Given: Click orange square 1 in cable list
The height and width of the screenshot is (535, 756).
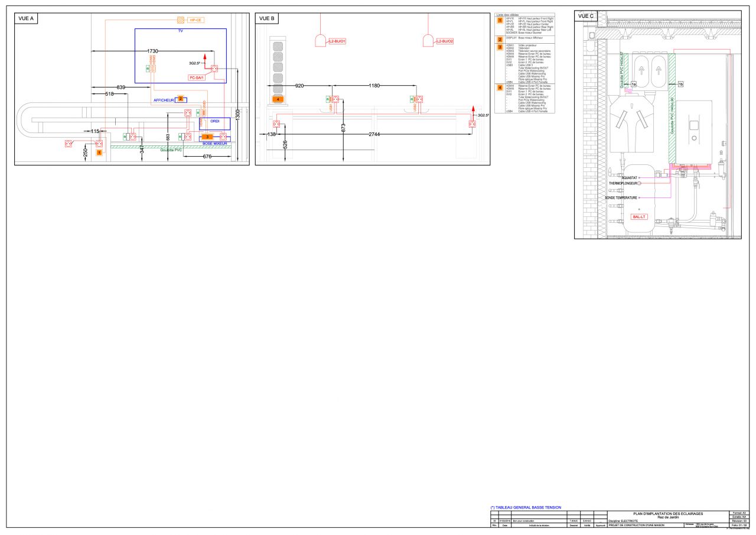Looking at the screenshot, I should (x=500, y=21).
